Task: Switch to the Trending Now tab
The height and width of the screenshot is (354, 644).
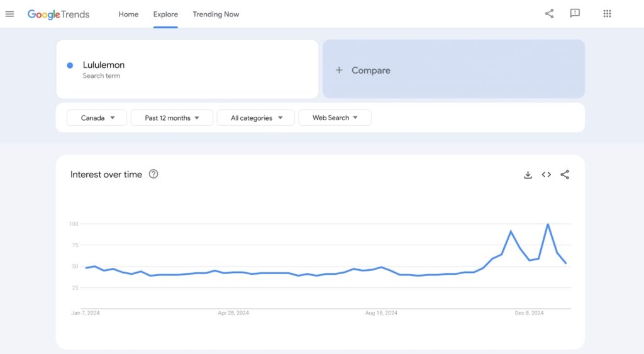Action: (x=216, y=14)
